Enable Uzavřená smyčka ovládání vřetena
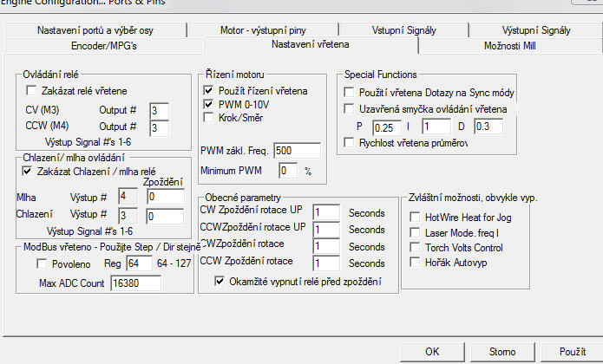Screen dimensions: 603x364 coord(350,109)
